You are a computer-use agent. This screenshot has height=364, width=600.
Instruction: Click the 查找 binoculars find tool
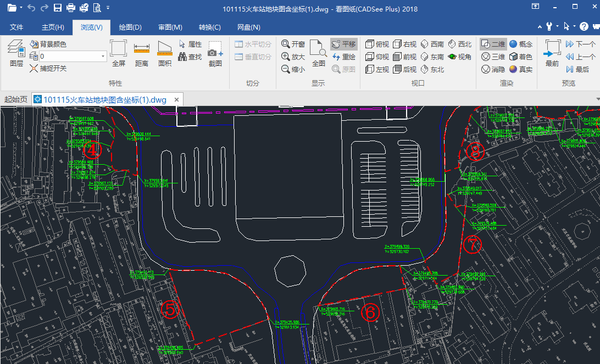(x=190, y=57)
